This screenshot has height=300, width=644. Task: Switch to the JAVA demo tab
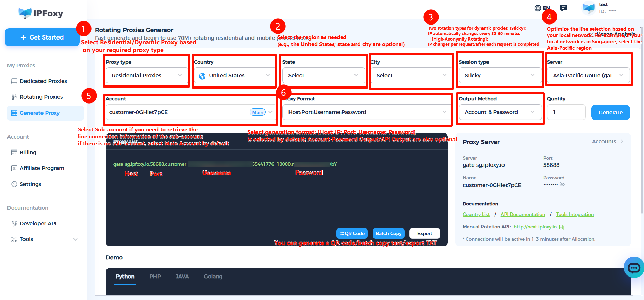click(x=182, y=277)
